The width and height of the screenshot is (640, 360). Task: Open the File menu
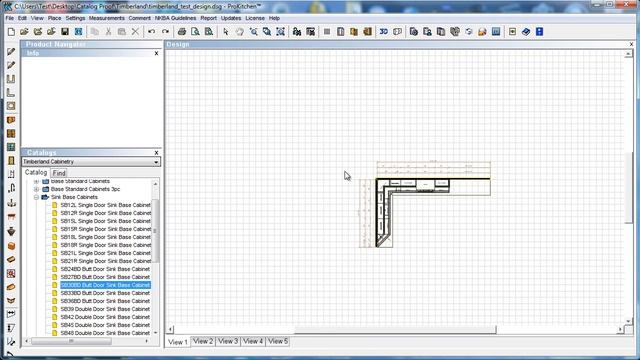(x=9, y=18)
